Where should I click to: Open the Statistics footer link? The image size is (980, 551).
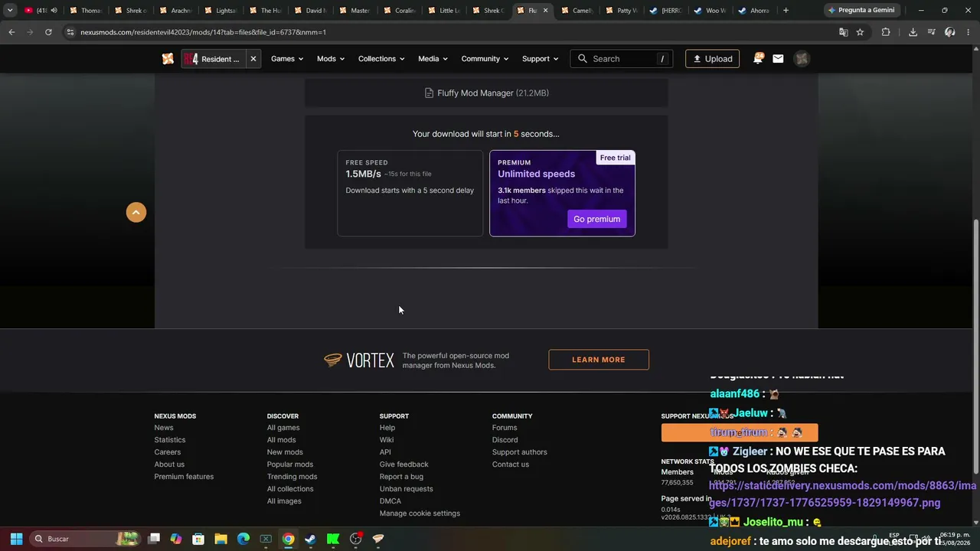[x=170, y=440]
